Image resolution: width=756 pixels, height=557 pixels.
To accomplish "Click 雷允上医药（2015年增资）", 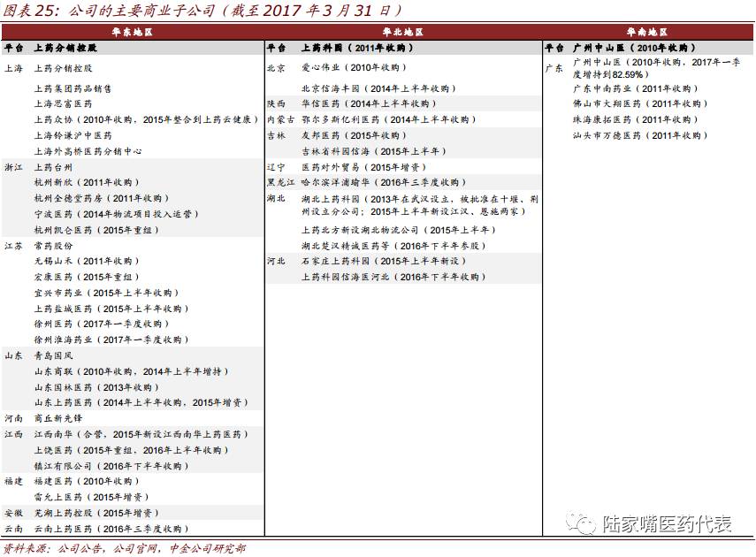I will 92,497.
